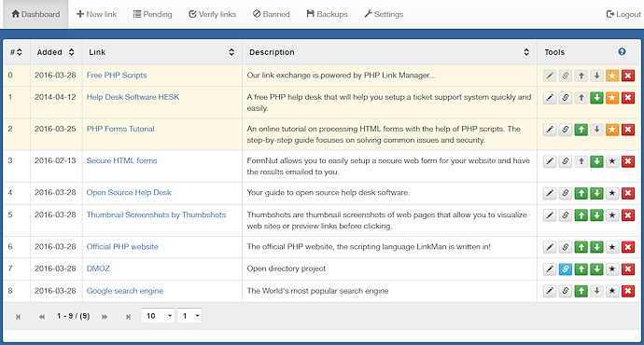
Task: Remove featured star from Free PHP Scripts
Action: point(612,76)
